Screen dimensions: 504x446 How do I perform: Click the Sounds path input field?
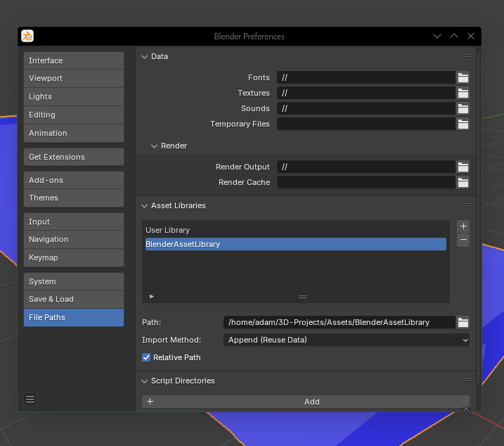tap(366, 108)
